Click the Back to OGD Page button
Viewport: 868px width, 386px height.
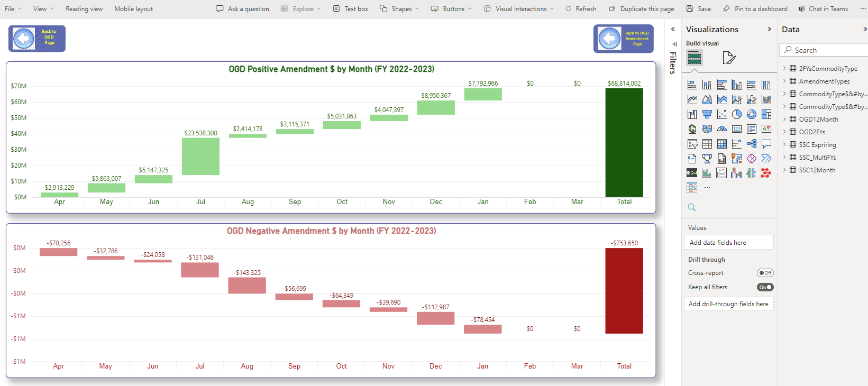coord(37,39)
